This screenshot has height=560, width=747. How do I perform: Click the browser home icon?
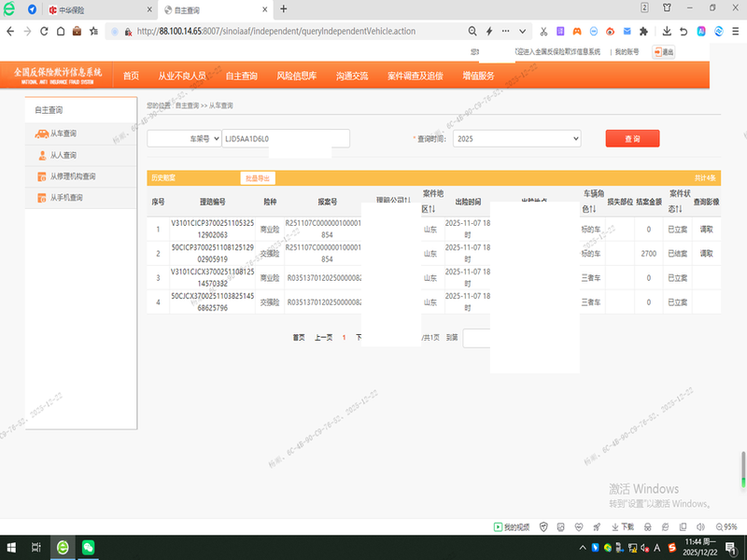61,31
